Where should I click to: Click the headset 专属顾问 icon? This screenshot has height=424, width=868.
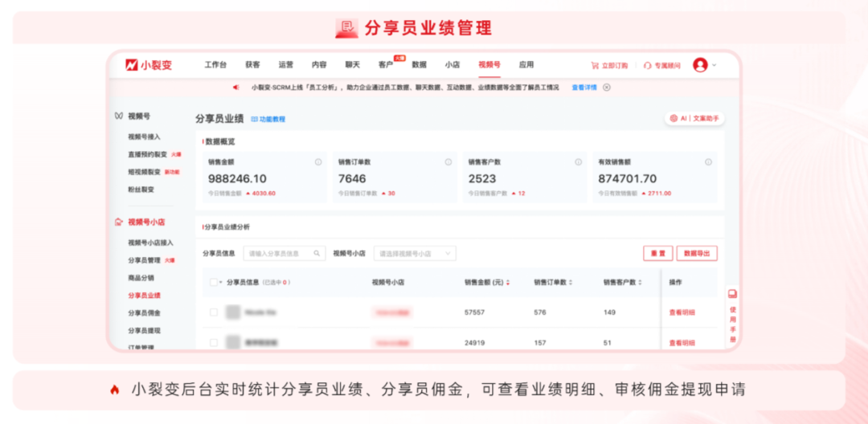pyautogui.click(x=647, y=66)
